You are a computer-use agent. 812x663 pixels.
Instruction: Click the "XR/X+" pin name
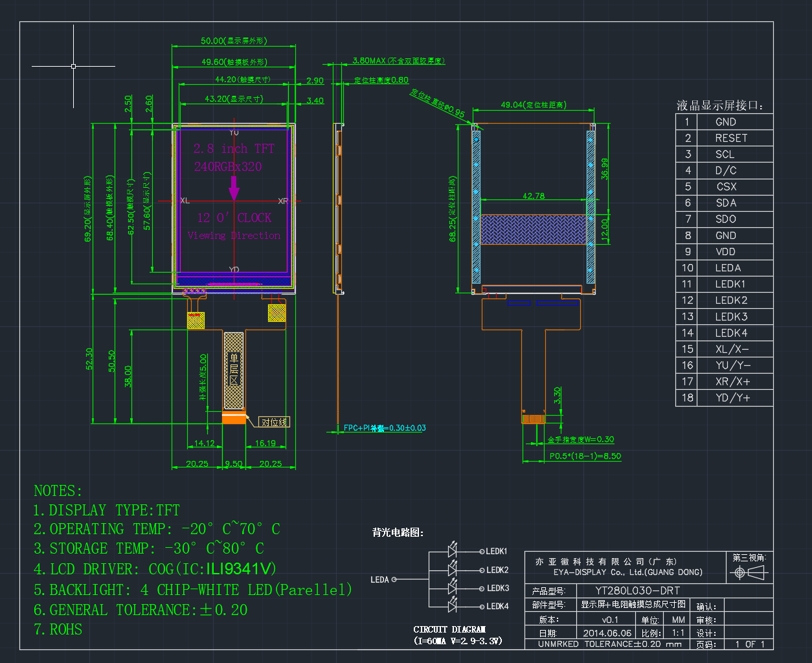point(732,381)
